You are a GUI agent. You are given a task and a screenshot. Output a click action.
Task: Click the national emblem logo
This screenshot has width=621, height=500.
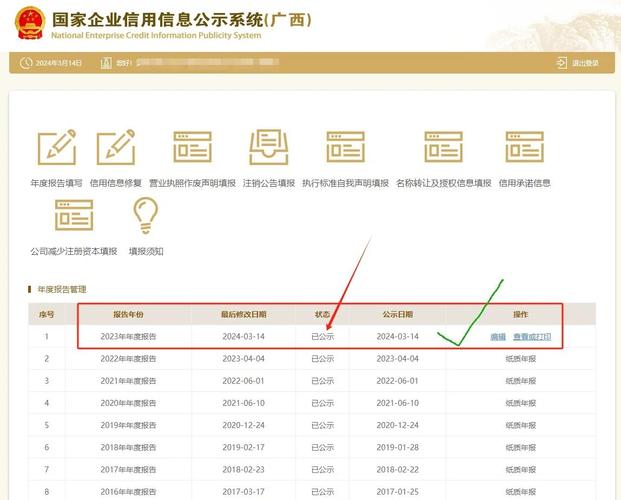click(x=30, y=23)
